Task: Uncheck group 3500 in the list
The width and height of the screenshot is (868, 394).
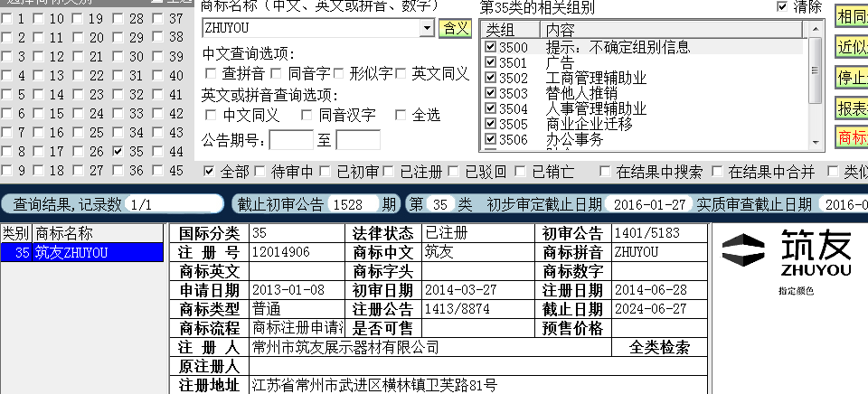Action: click(x=490, y=46)
